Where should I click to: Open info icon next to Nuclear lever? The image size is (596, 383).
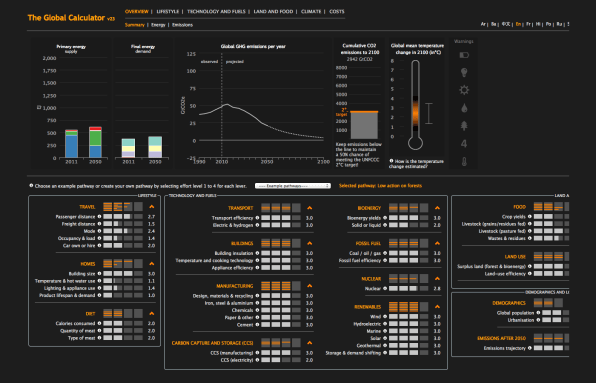tap(385, 288)
